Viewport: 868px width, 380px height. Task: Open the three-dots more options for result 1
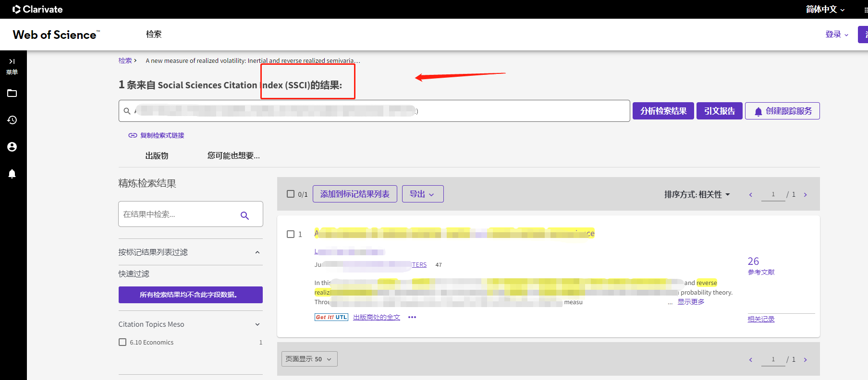click(x=412, y=317)
